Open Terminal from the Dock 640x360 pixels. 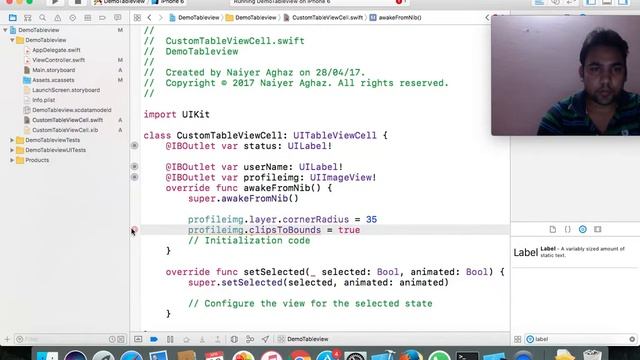467,355
